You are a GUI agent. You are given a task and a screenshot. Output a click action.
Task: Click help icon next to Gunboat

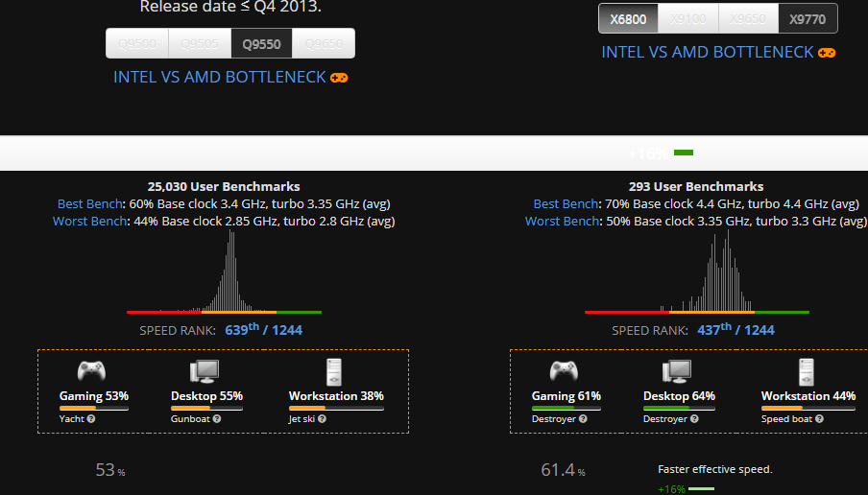(217, 418)
